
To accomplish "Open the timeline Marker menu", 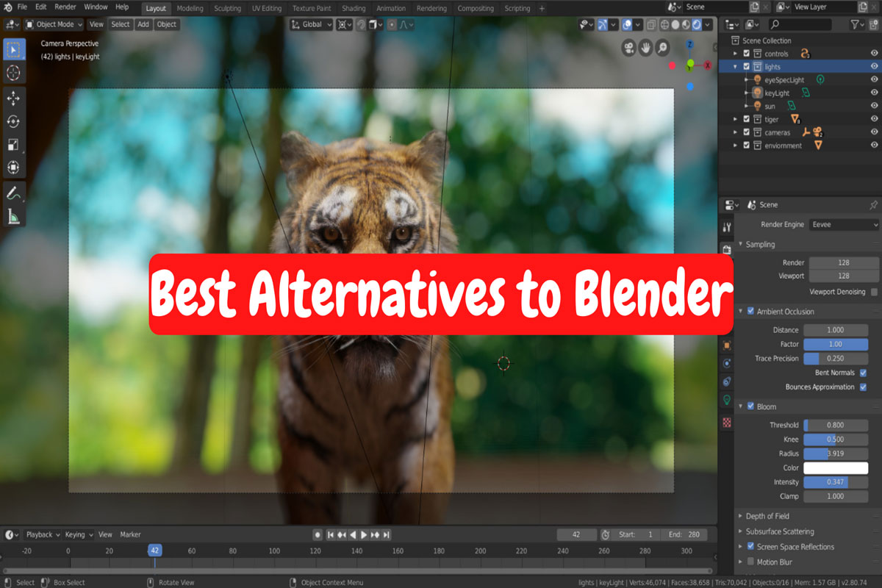I will (130, 534).
